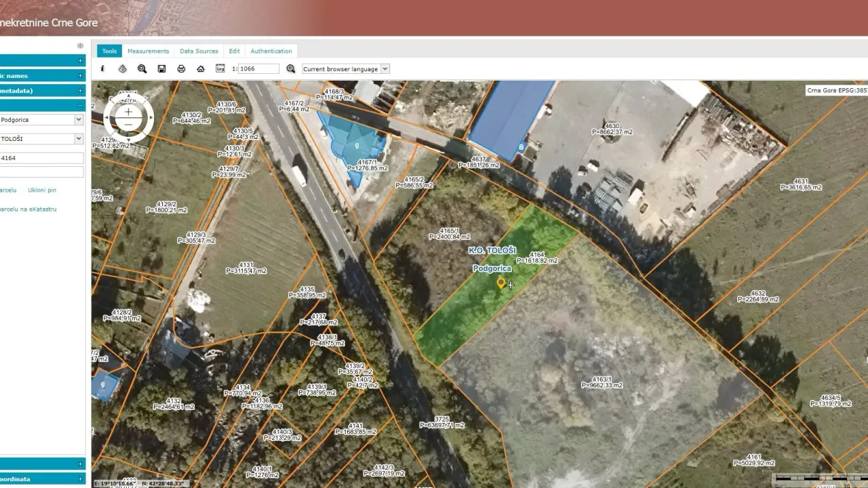Click parcel label 4637 P=1851,26 m2
This screenshot has width=868, height=488.
[x=479, y=162]
